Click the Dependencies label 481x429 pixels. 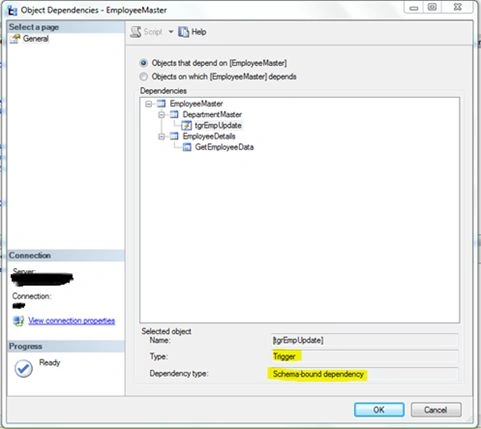point(163,91)
